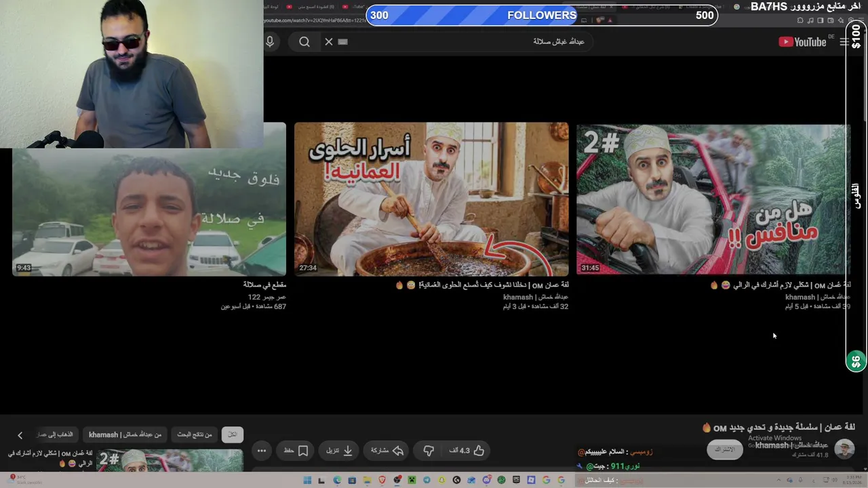Open the suggested rally video thumbnail in sidebar

170,460
